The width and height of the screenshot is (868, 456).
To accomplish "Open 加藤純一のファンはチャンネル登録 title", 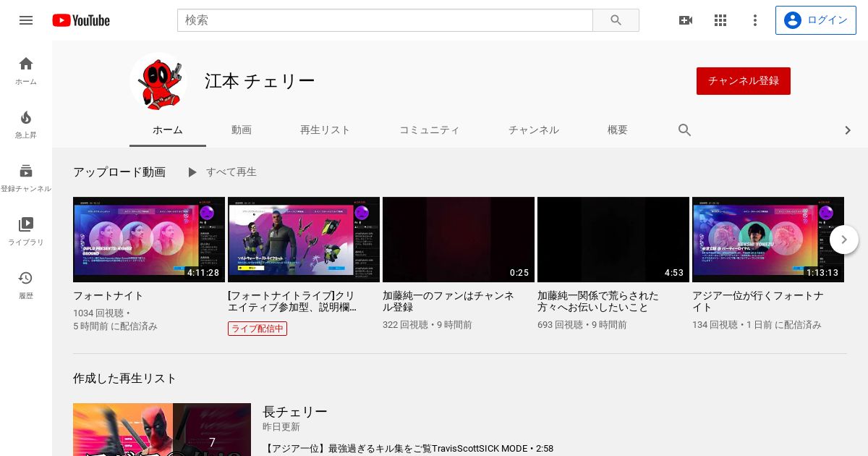I will [448, 302].
